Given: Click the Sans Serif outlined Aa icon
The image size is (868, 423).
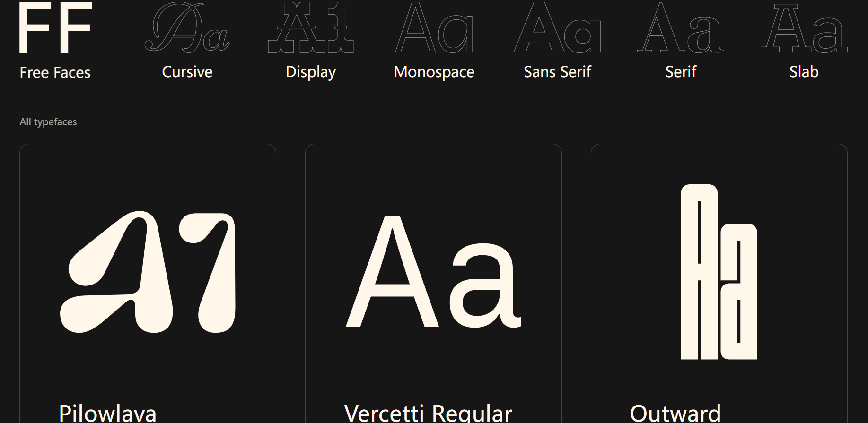Looking at the screenshot, I should [x=557, y=28].
